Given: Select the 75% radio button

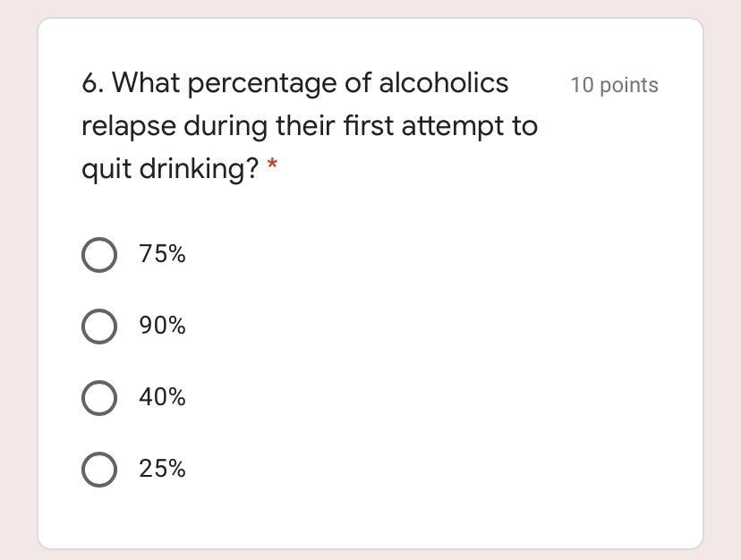Looking at the screenshot, I should pyautogui.click(x=98, y=255).
